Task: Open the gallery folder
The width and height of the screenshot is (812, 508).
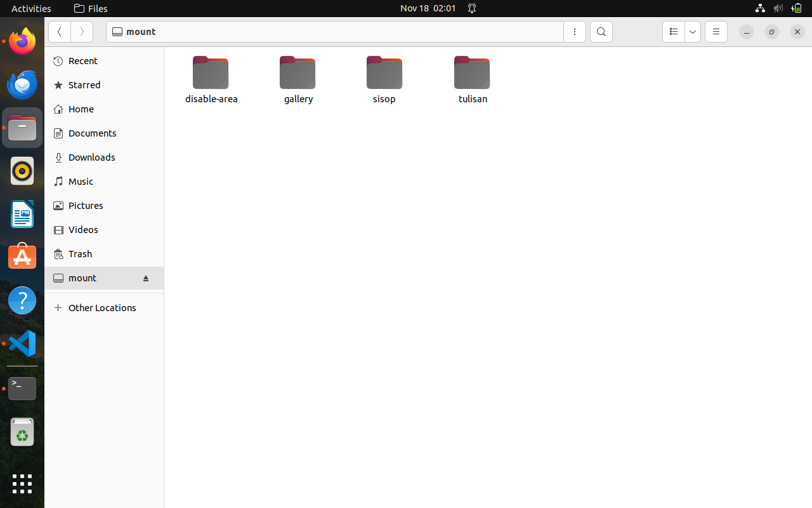Action: coord(298,79)
